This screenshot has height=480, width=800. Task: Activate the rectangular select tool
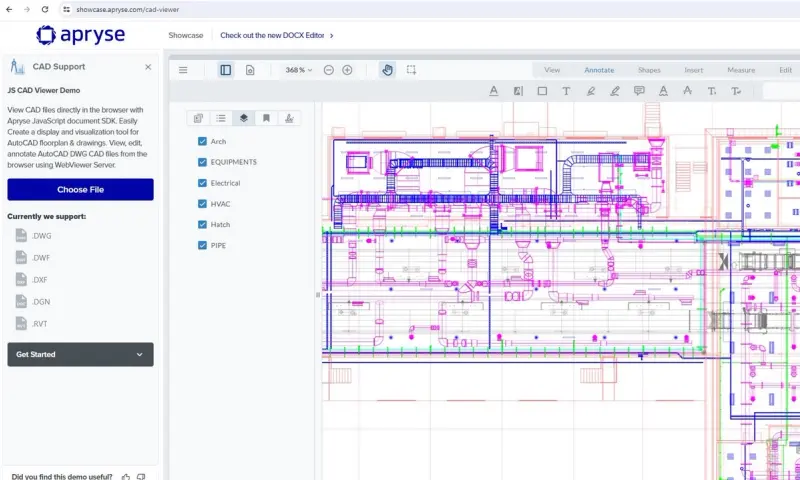(x=411, y=70)
